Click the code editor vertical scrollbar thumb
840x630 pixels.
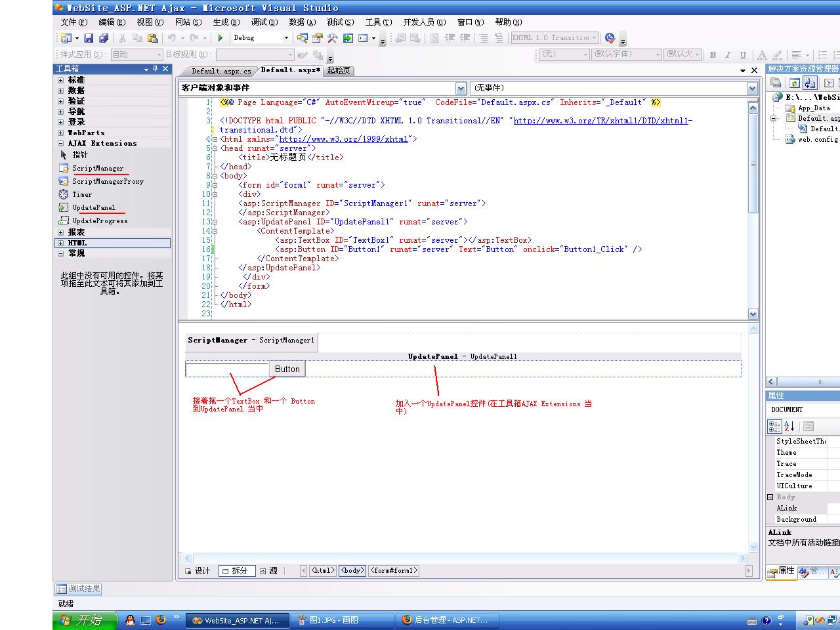(753, 163)
